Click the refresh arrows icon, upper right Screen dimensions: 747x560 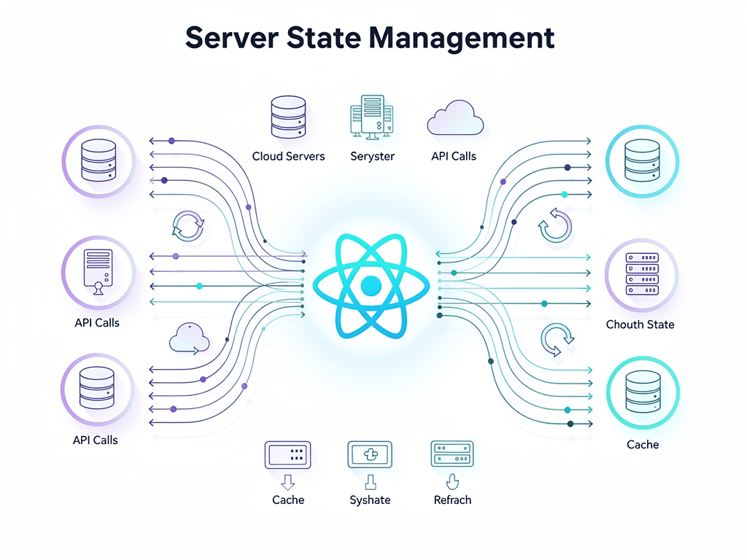[x=555, y=225]
